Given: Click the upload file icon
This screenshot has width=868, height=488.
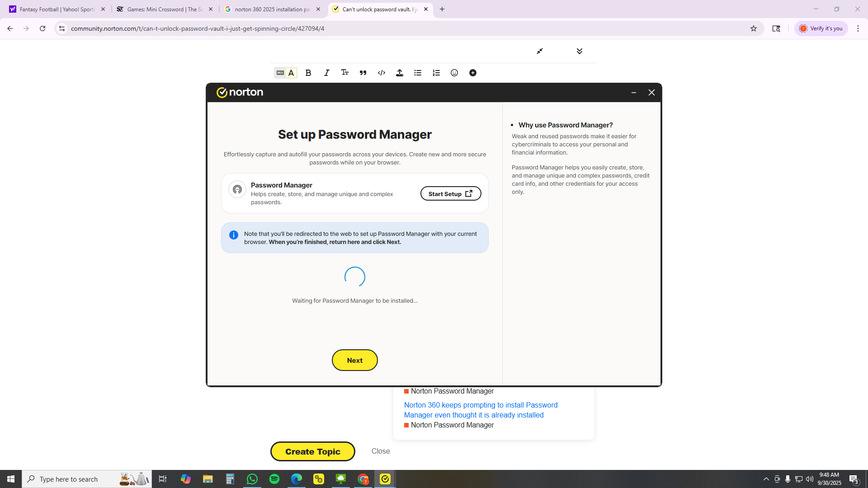Looking at the screenshot, I should click(400, 73).
